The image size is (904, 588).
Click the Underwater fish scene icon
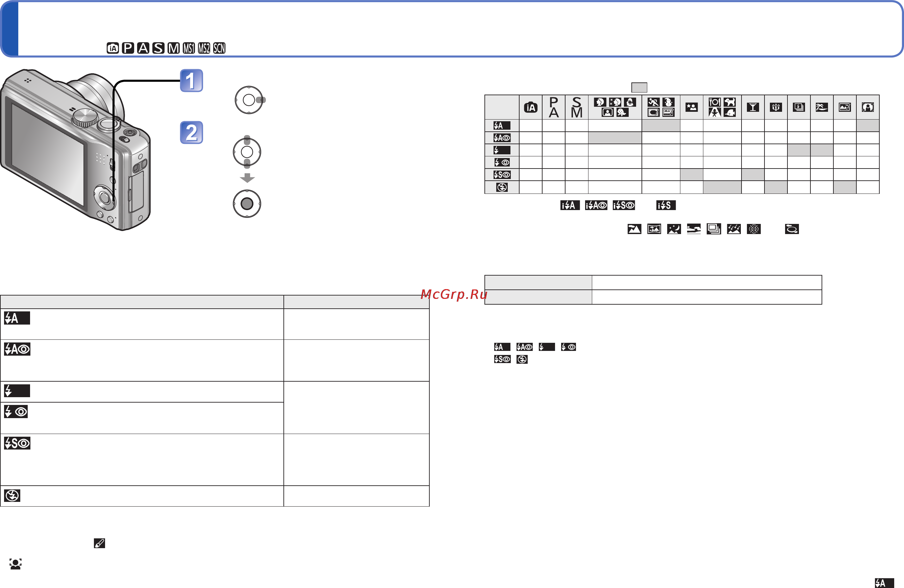point(730,112)
